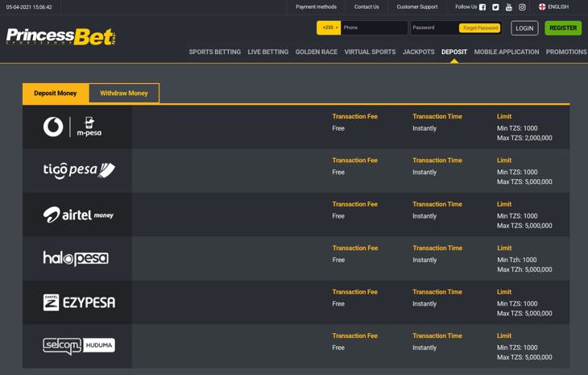Image resolution: width=588 pixels, height=375 pixels.
Task: Click the green REGISTER button
Action: [x=563, y=28]
